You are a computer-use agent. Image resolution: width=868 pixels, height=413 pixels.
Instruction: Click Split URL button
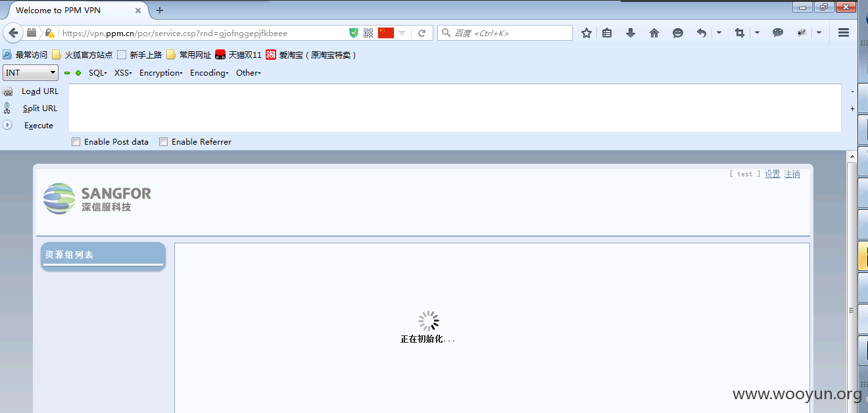pos(40,109)
